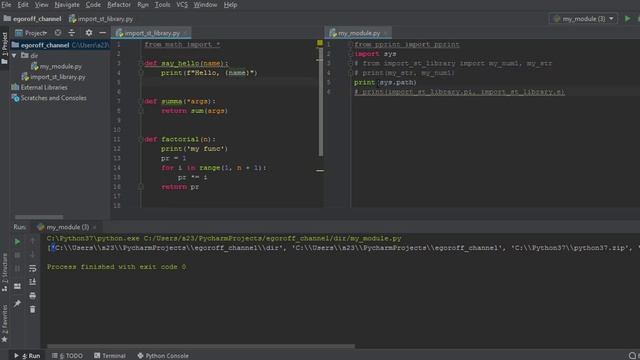Rerun with green arrow in Run panel
Screen dimensions: 640x360
[17, 242]
